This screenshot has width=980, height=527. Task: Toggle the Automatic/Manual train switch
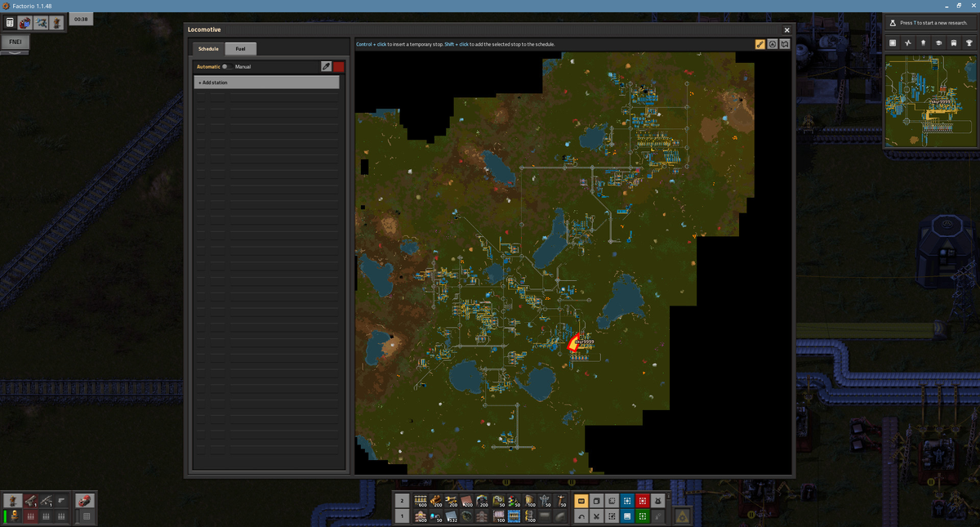(228, 67)
